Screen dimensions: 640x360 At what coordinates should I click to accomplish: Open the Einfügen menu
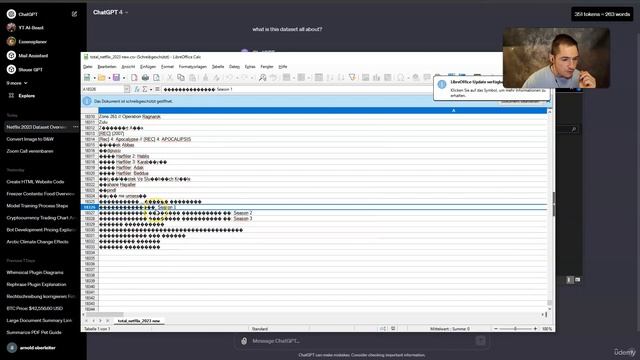pyautogui.click(x=148, y=67)
